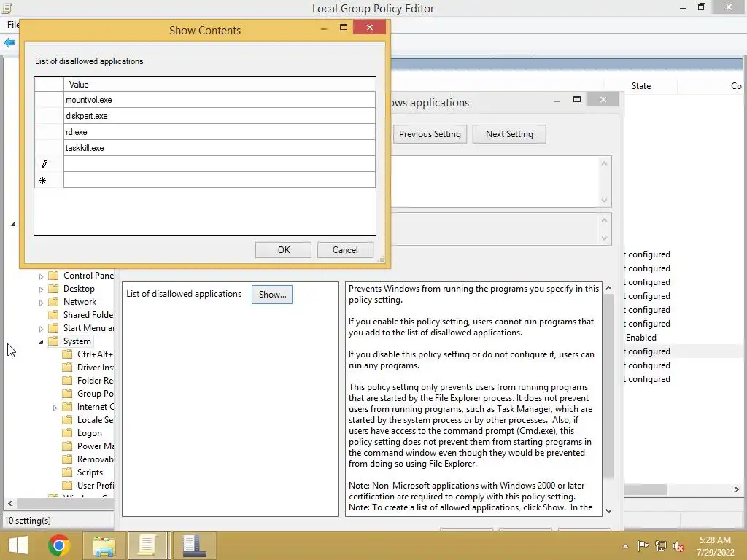747x560 pixels.
Task: Open the Windows Start button
Action: pos(18,545)
